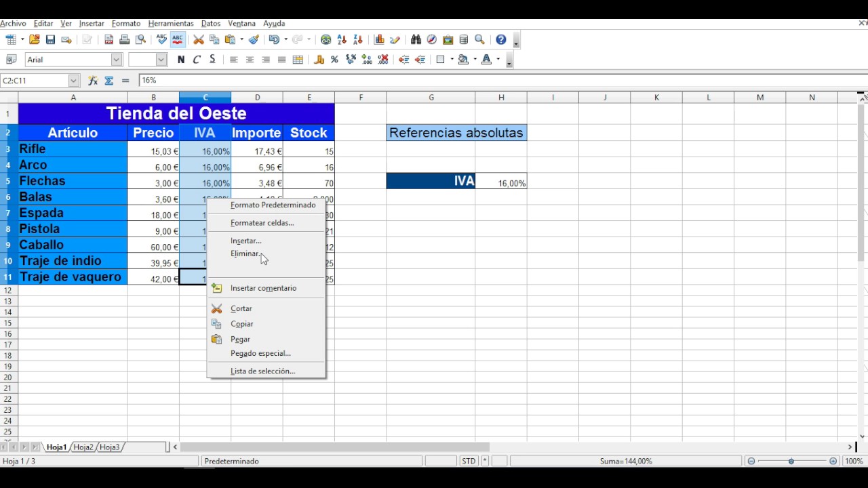Open the Borders dropdown arrow
Viewport: 868px width, 488px height.
click(x=452, y=60)
